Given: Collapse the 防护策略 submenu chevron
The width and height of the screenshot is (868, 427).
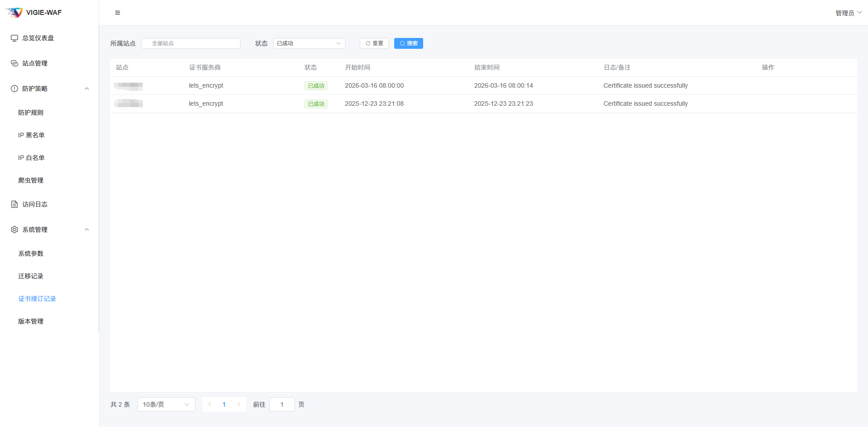Looking at the screenshot, I should 87,89.
